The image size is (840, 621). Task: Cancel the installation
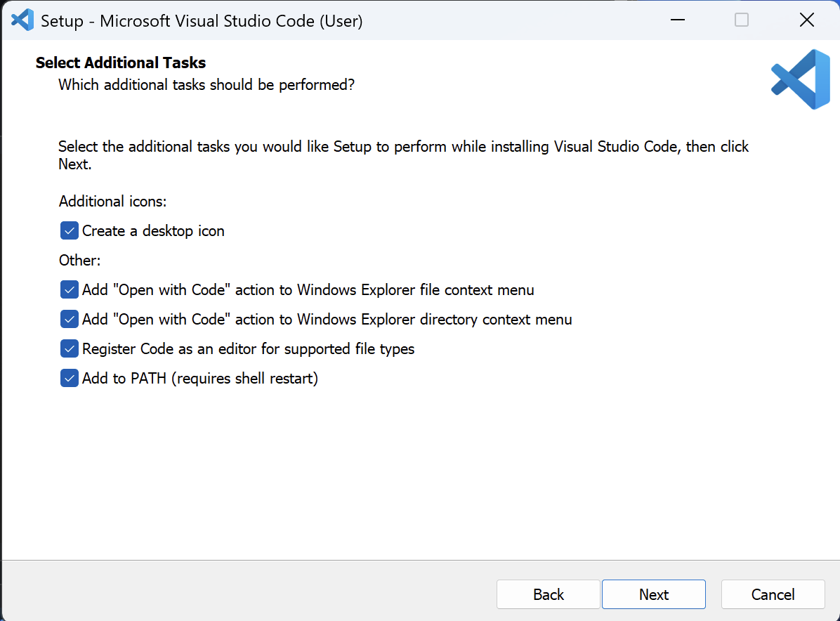[x=773, y=594]
